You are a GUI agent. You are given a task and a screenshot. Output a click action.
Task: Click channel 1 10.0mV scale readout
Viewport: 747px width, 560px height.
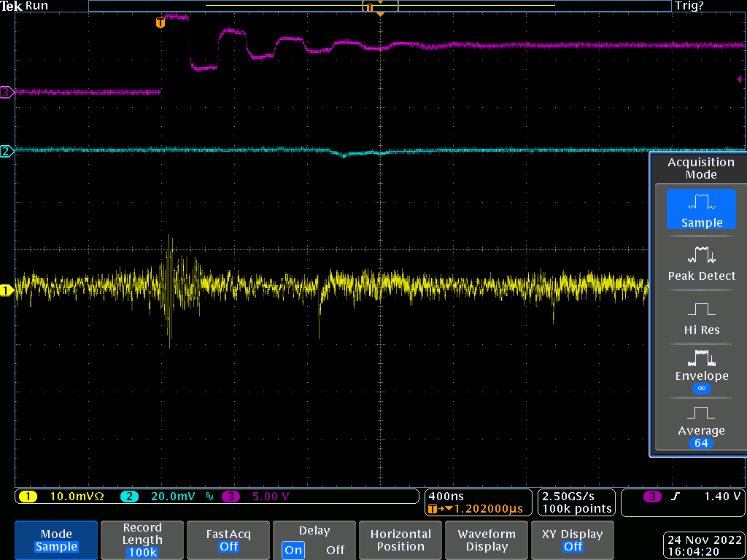coord(76,497)
